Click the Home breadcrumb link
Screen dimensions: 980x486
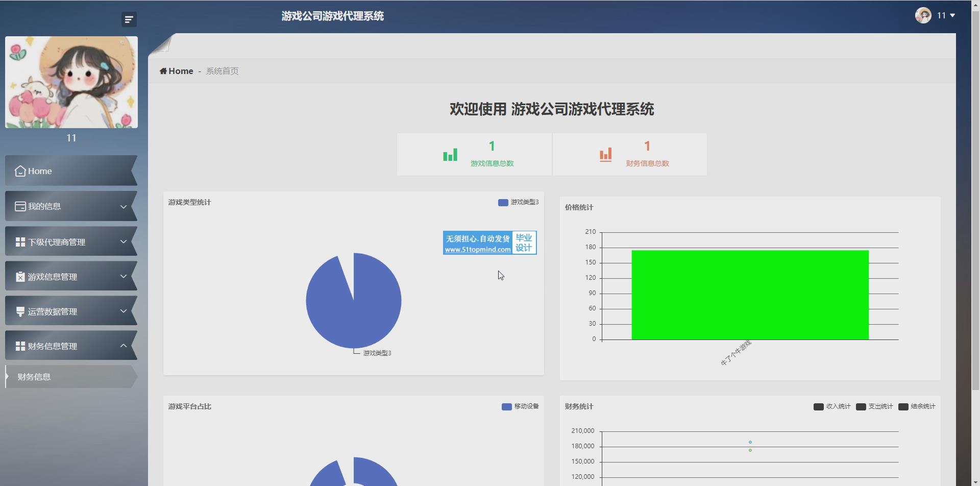tap(177, 71)
